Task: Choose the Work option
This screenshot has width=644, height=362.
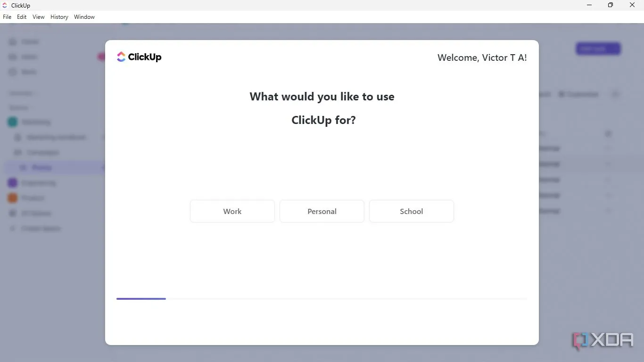Action: 232,211
